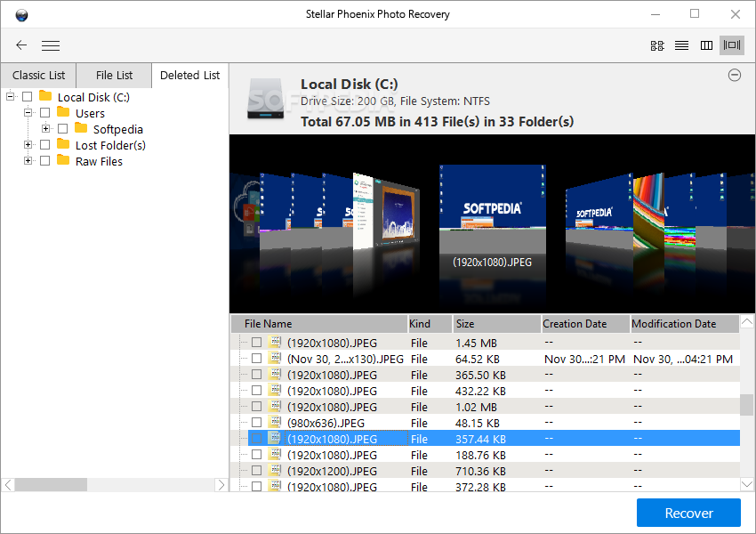Click the Raw Files folder icon

pos(63,159)
